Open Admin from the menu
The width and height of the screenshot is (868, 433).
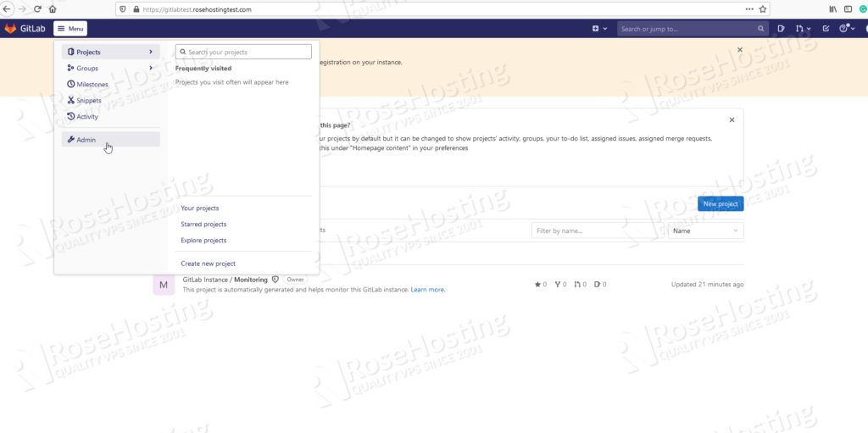click(x=111, y=140)
